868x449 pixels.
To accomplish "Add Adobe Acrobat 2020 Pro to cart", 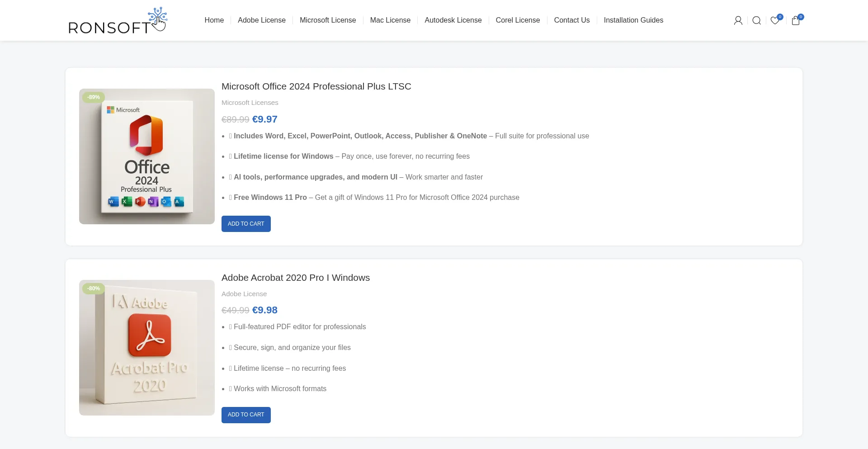I will (x=246, y=415).
